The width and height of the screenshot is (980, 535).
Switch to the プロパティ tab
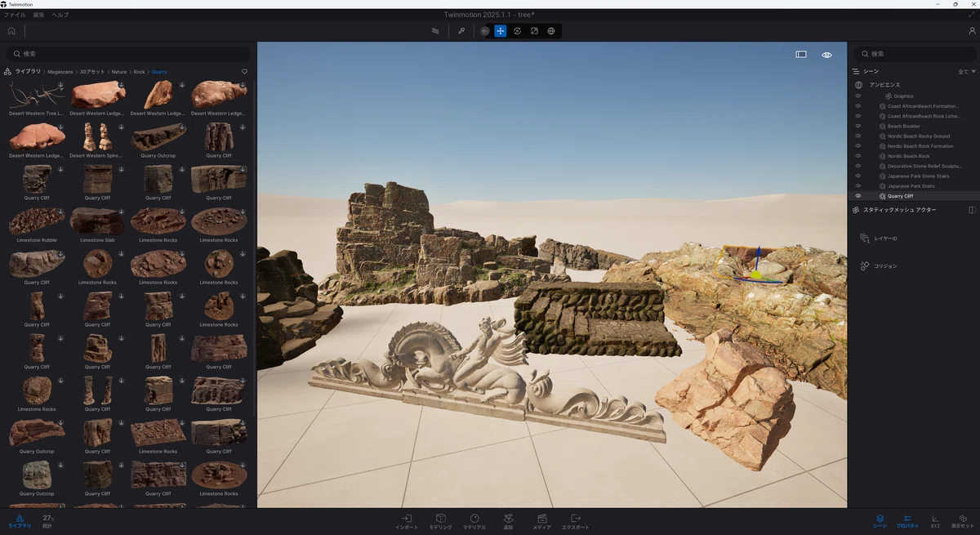[x=907, y=521]
